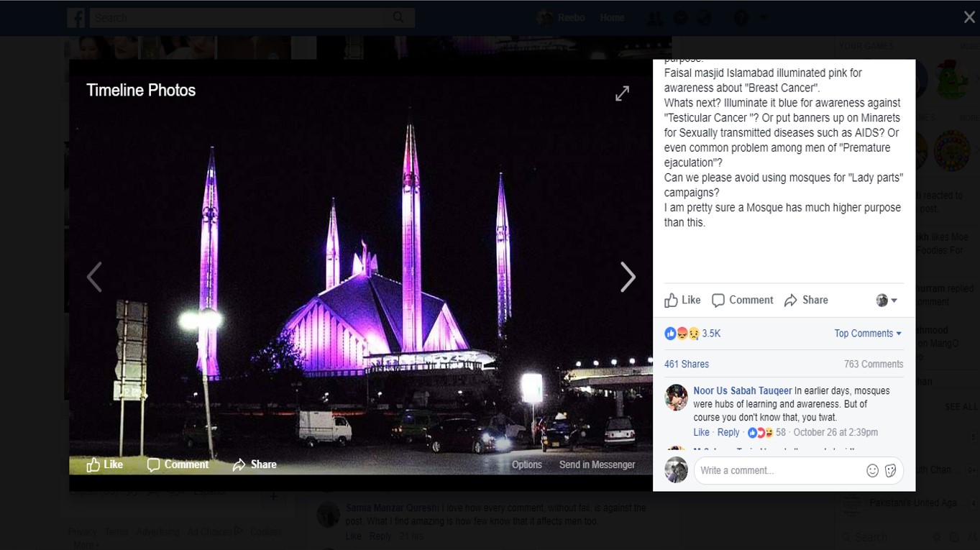The image size is (980, 550).
Task: Like the photo from the overlay bar
Action: [104, 464]
